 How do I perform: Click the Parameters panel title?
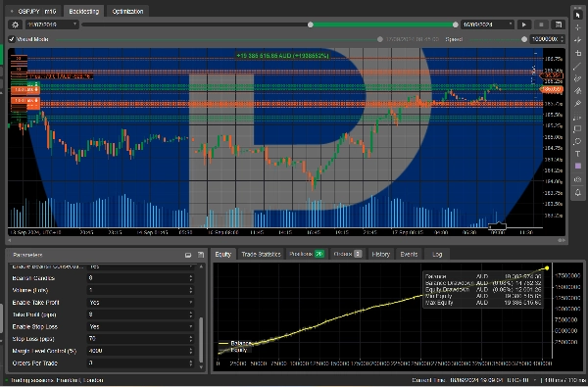27,255
